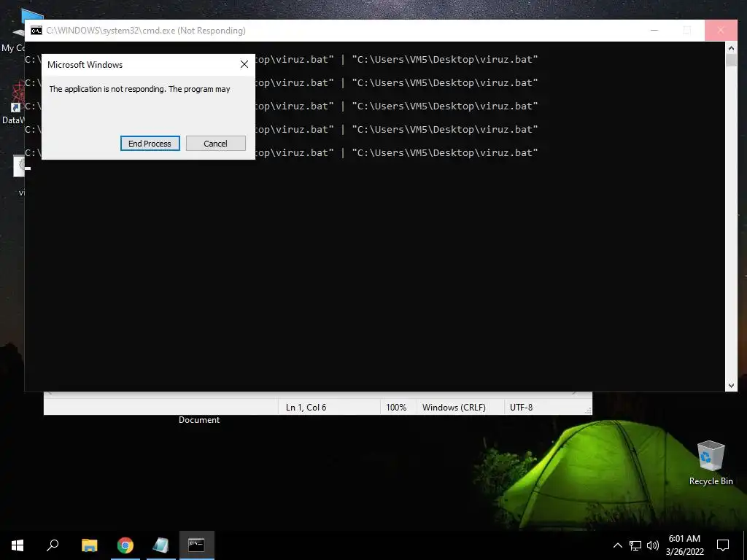Image resolution: width=747 pixels, height=560 pixels.
Task: Open the Windows Start menu
Action: tap(18, 545)
